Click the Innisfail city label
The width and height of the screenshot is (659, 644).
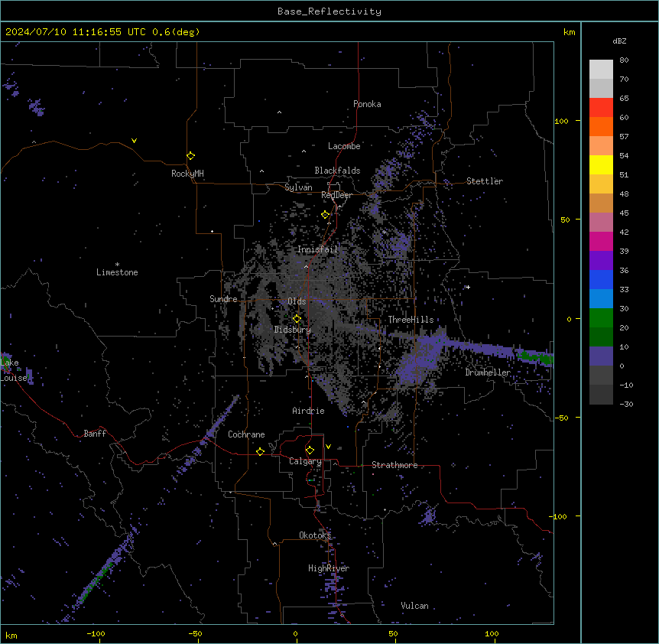[317, 249]
